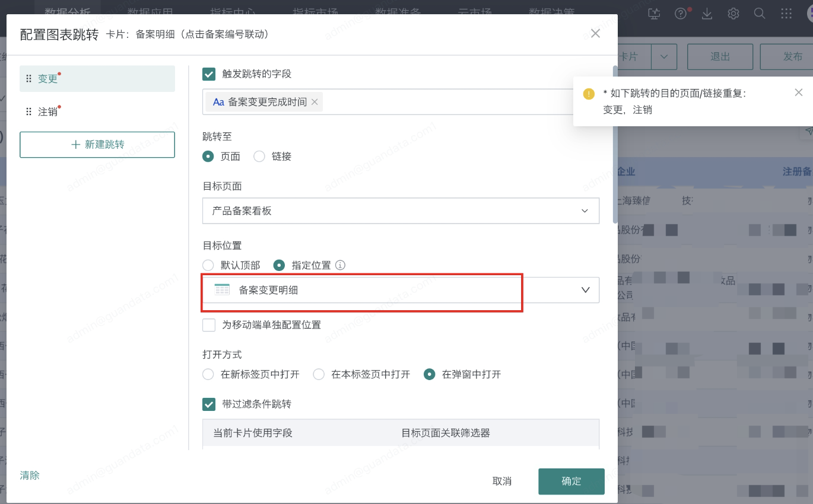The image size is (813, 504).
Task: Click the 退出 button in the background page
Action: 720,57
